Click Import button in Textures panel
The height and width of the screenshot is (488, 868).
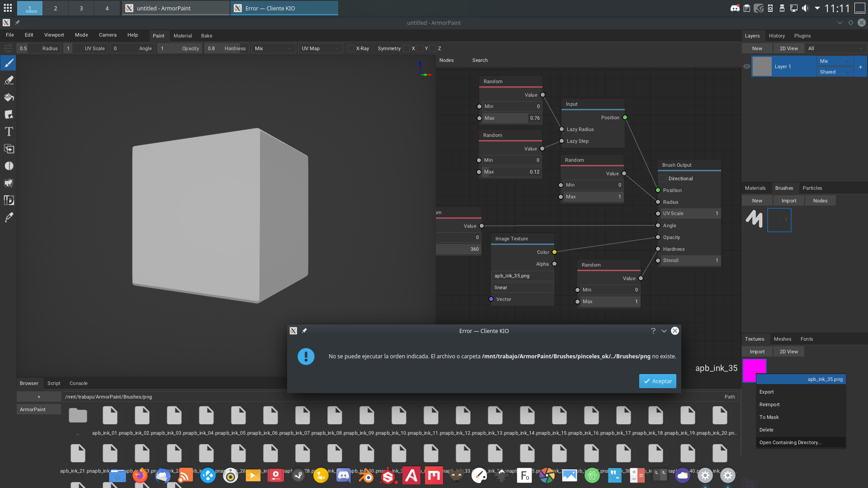[x=757, y=352]
